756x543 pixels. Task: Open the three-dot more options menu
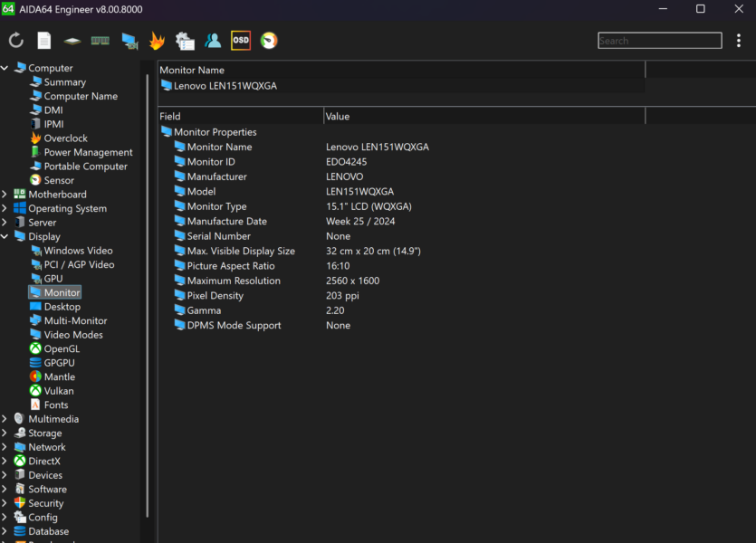point(739,41)
